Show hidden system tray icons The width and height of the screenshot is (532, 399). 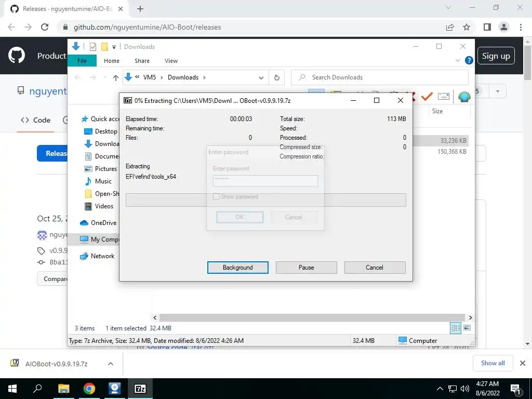(440, 389)
